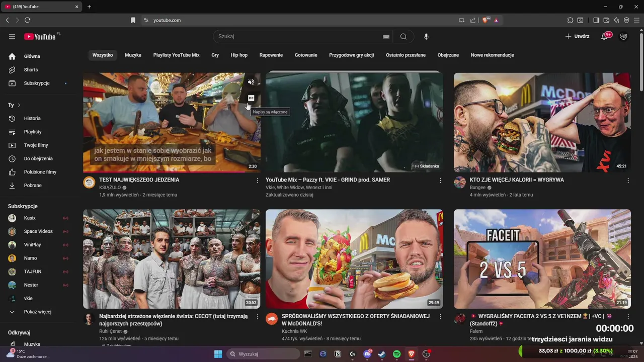Open options for the YouTube Mix Pazzy playlist

(x=440, y=180)
